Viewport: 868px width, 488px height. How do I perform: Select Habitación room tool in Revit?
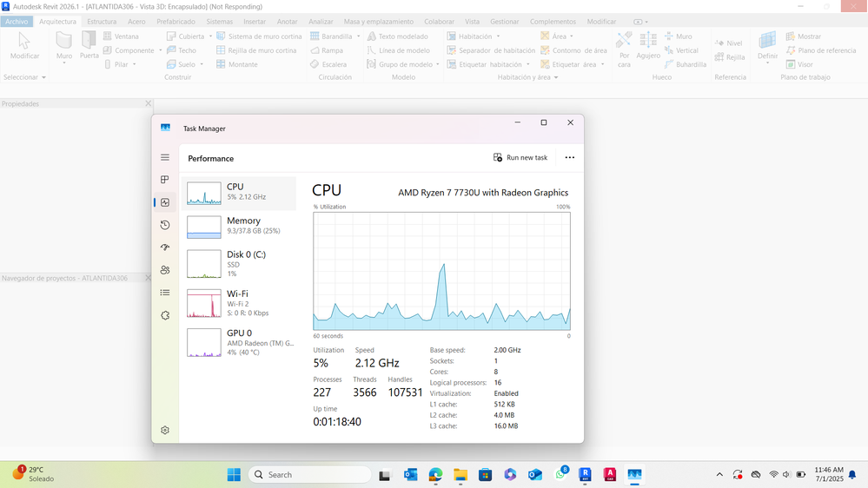pyautogui.click(x=469, y=36)
